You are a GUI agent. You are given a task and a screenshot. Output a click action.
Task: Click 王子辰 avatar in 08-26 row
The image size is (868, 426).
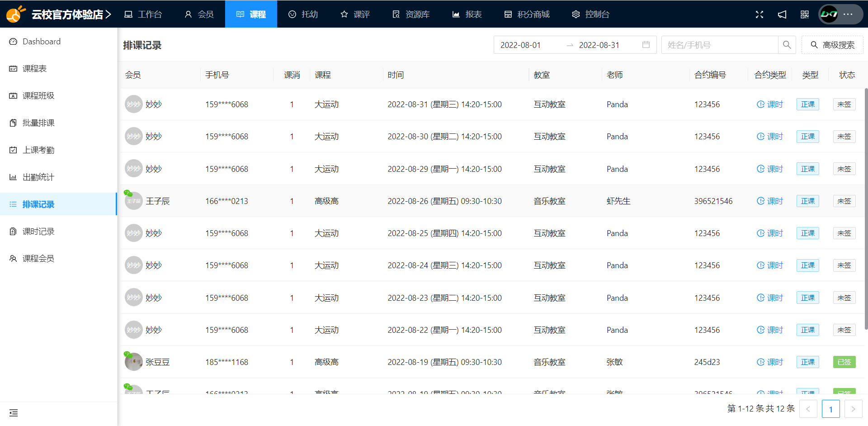coord(134,201)
